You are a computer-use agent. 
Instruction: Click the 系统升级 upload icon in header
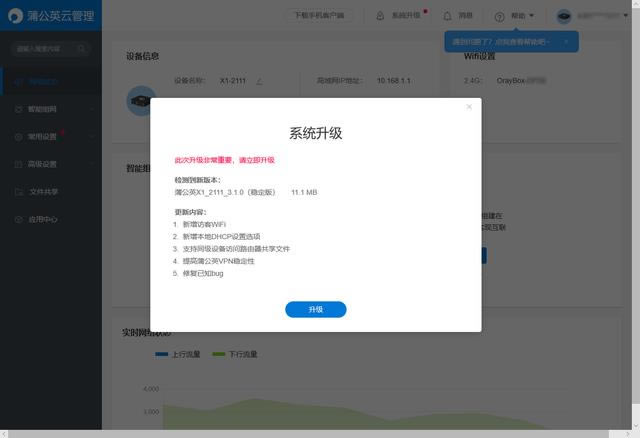point(380,16)
